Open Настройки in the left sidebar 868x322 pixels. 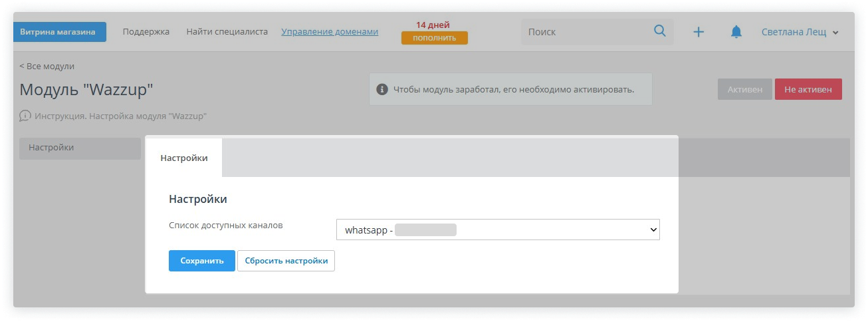pyautogui.click(x=79, y=148)
